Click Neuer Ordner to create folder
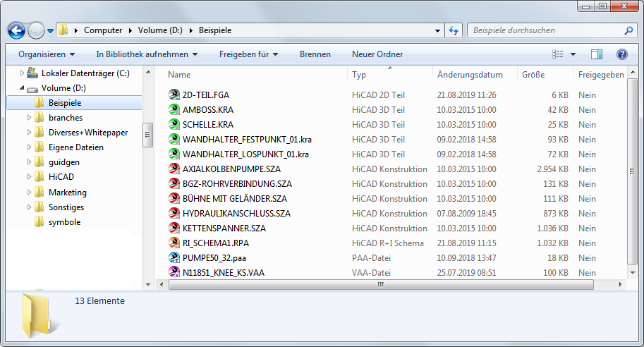The height and width of the screenshot is (347, 644). 377,54
